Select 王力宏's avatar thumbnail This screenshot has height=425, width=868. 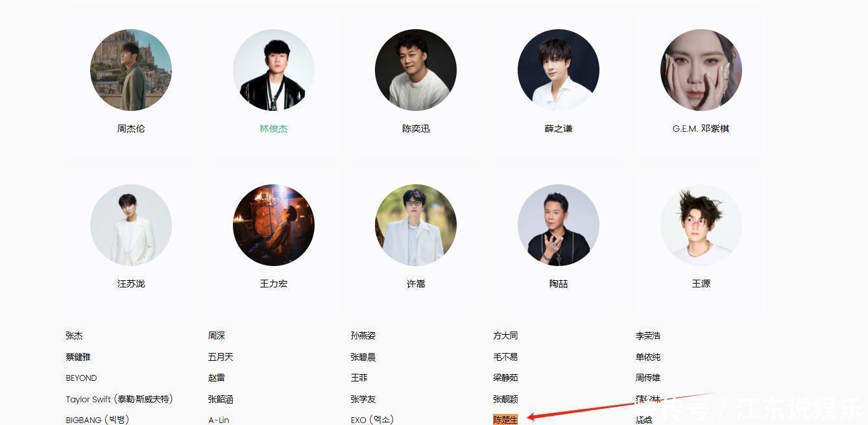click(274, 225)
